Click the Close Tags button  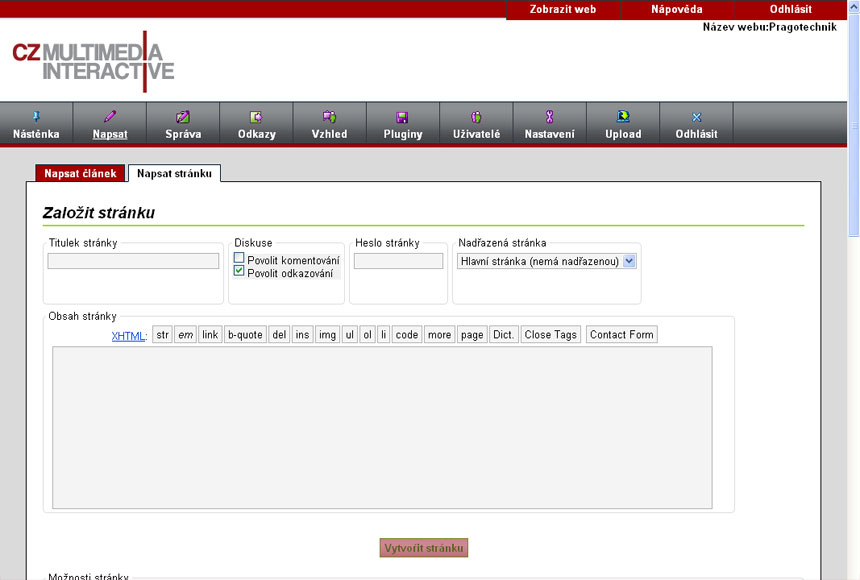pos(551,335)
